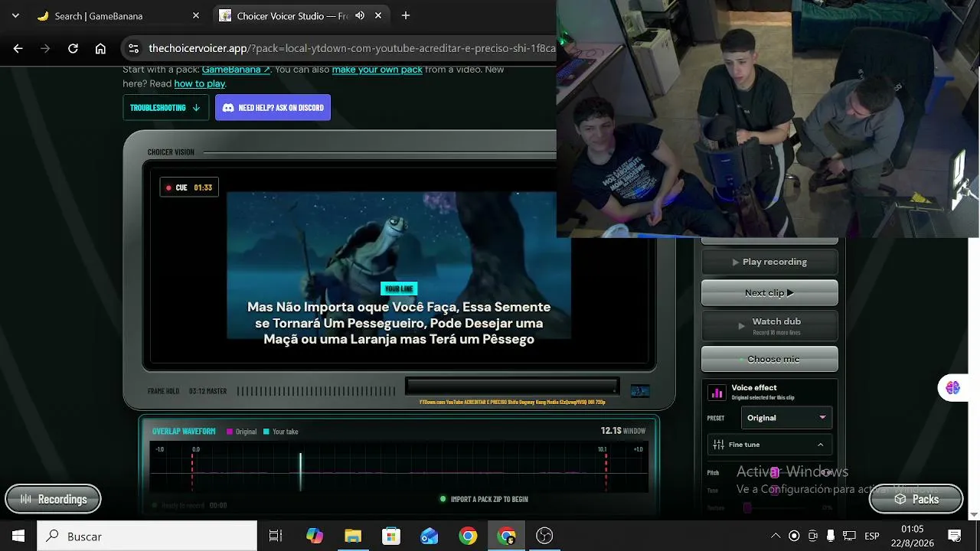Launch Microsoft Copilot from the taskbar

[x=315, y=536]
